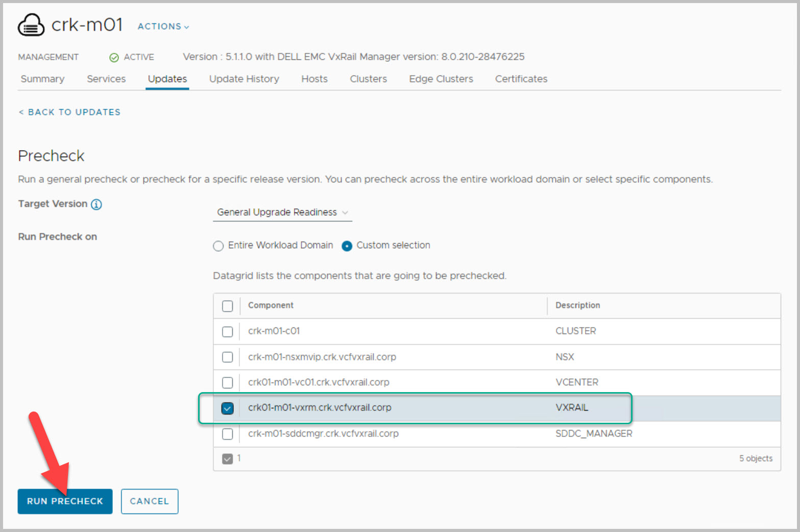
Task: Uncheck the VXRAIL component checkbox
Action: click(x=228, y=408)
